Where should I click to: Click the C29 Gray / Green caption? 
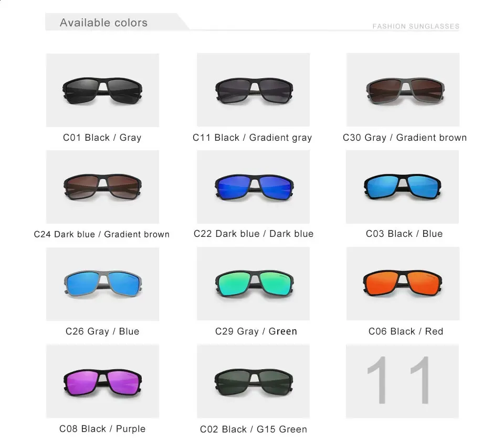pos(256,331)
